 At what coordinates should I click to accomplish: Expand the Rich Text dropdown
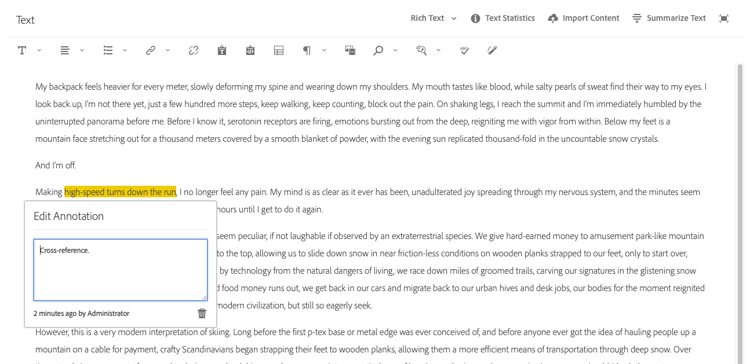click(x=433, y=18)
